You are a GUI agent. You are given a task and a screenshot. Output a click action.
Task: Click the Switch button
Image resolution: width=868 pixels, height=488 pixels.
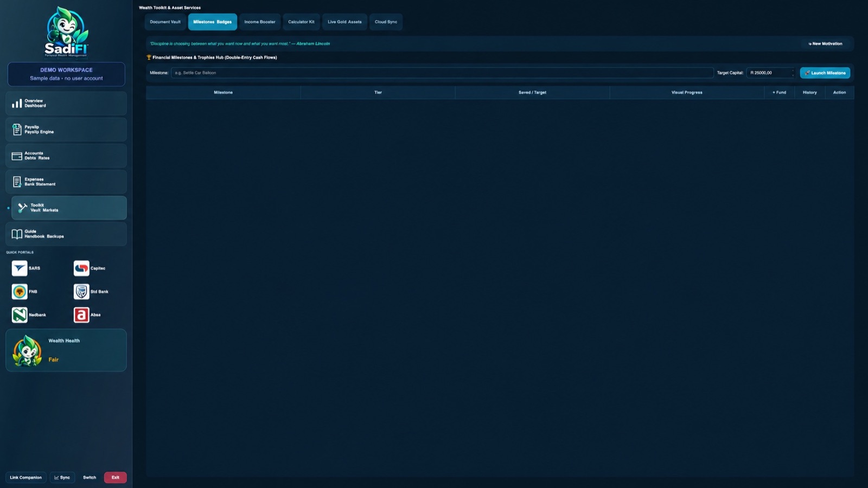[90, 477]
